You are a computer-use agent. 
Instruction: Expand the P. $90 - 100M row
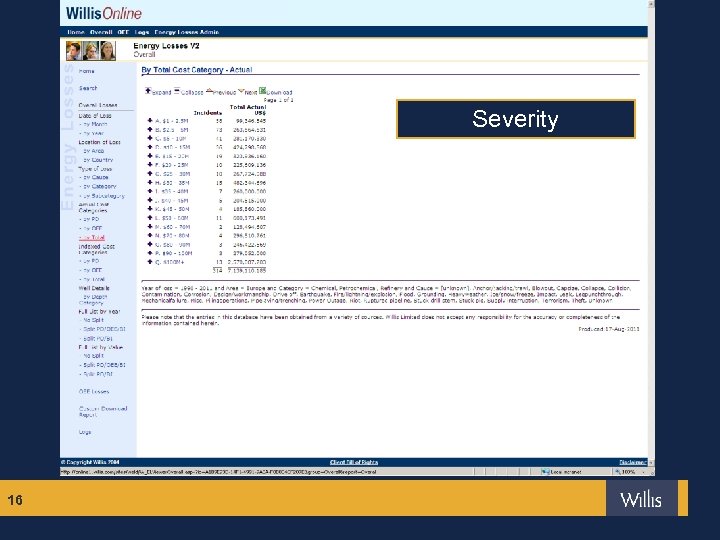[x=150, y=253]
